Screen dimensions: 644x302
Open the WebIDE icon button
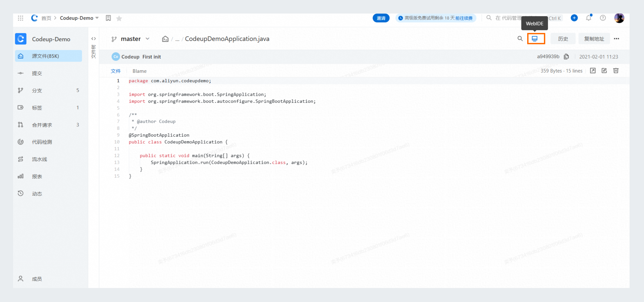(534, 39)
